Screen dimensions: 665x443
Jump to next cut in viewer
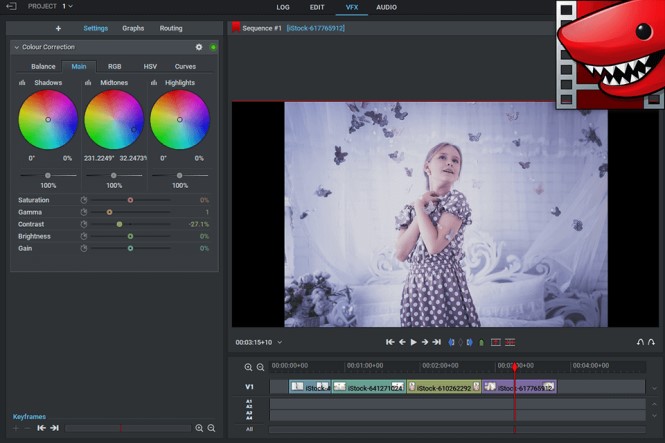click(436, 342)
